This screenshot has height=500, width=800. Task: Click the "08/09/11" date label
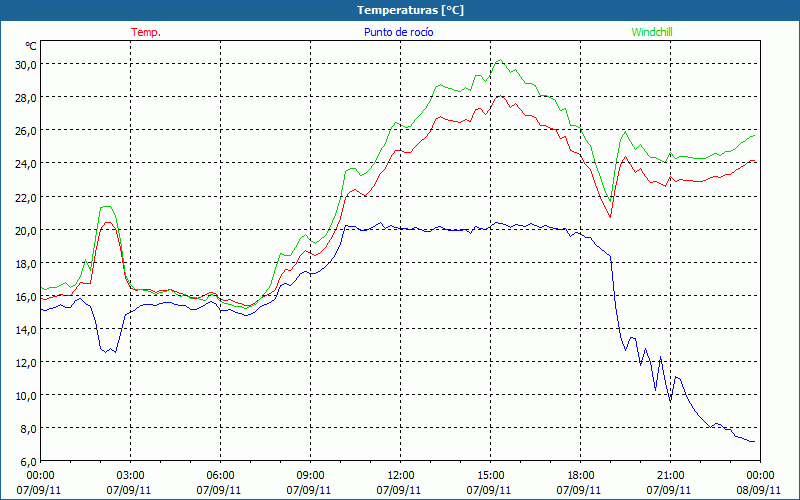[759, 490]
